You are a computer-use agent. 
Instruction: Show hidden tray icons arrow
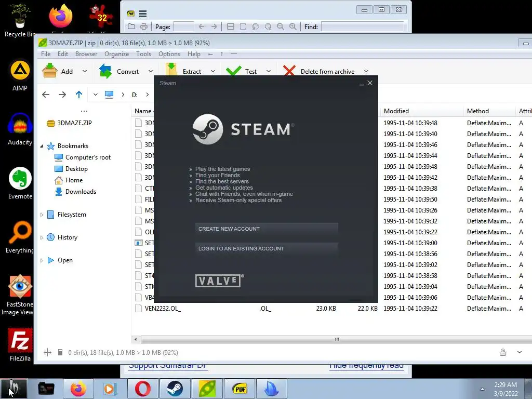point(482,389)
